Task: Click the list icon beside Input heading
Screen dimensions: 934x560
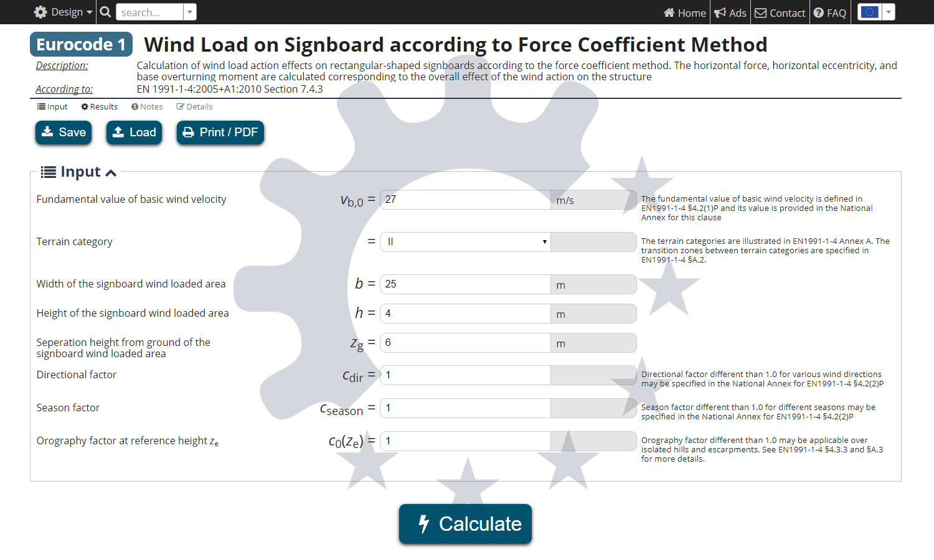Action: (48, 172)
